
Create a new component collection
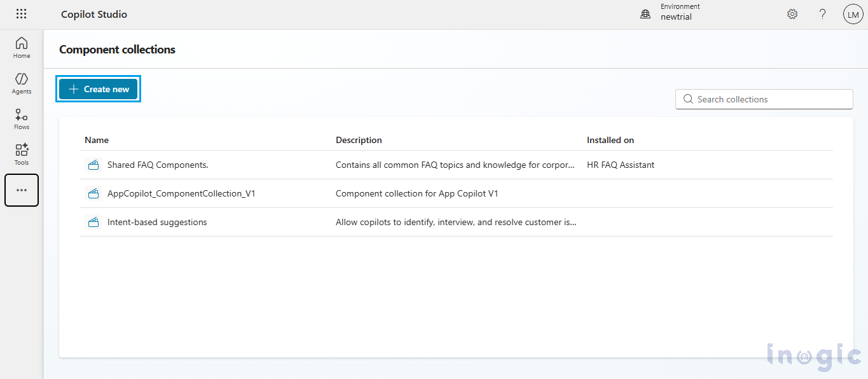tap(98, 88)
